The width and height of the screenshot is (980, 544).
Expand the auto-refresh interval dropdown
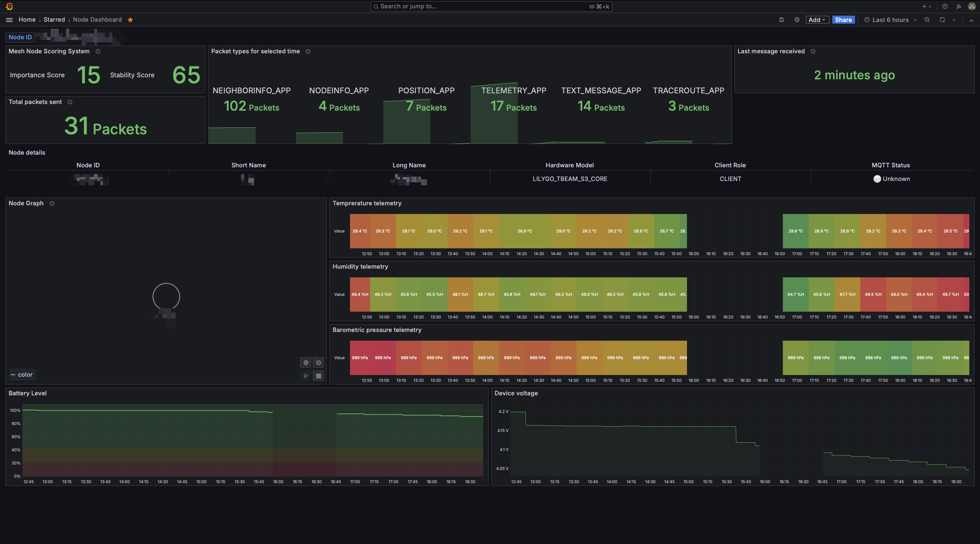(x=954, y=20)
